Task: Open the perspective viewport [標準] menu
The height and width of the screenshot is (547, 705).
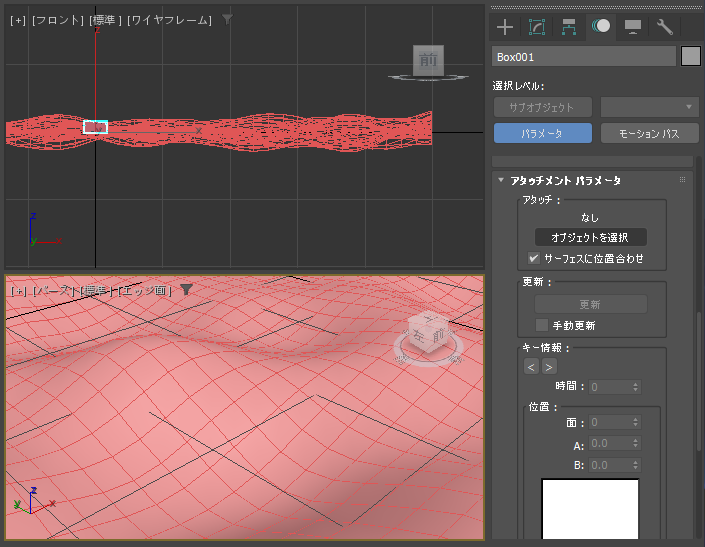Action: pyautogui.click(x=96, y=291)
